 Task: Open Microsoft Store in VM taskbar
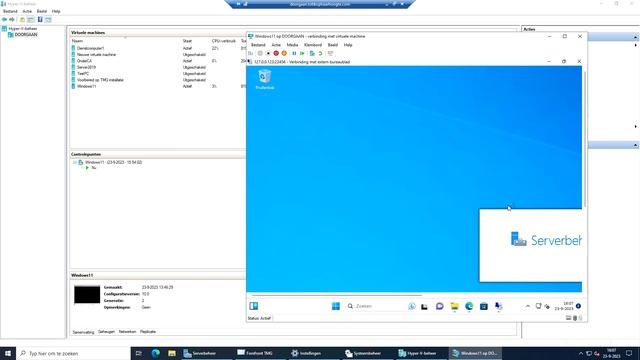[x=484, y=306]
